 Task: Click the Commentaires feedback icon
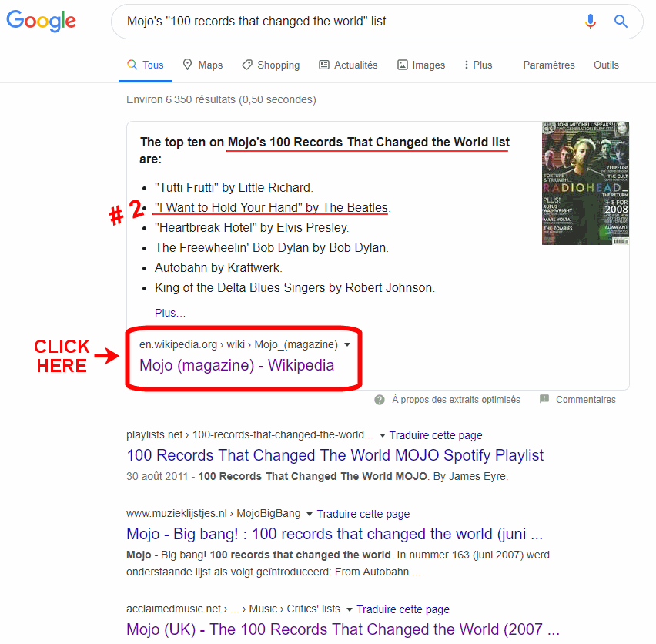click(544, 399)
